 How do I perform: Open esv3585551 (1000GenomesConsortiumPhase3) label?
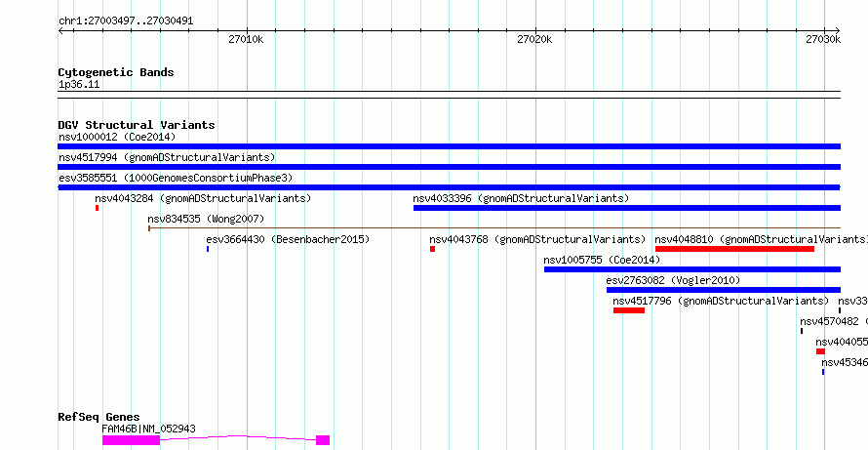coord(176,178)
